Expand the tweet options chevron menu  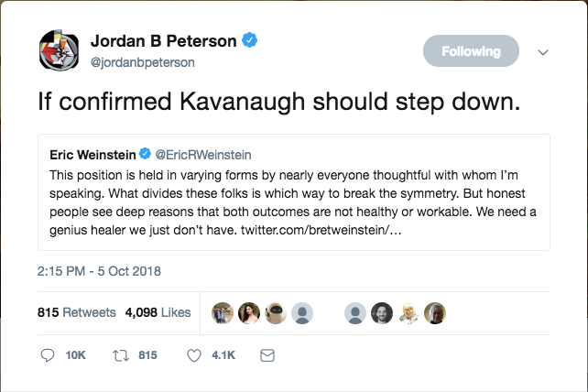point(542,52)
